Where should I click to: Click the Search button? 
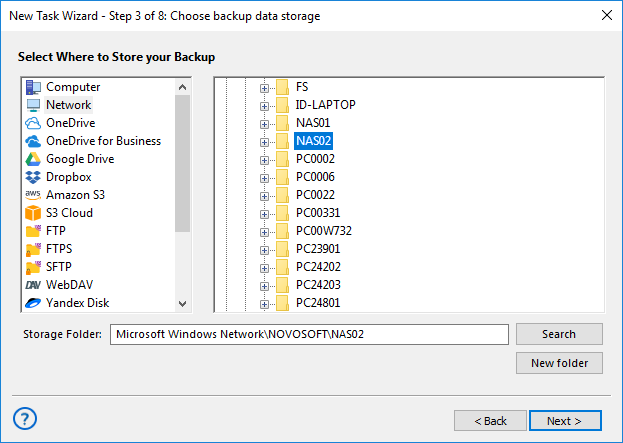(559, 334)
